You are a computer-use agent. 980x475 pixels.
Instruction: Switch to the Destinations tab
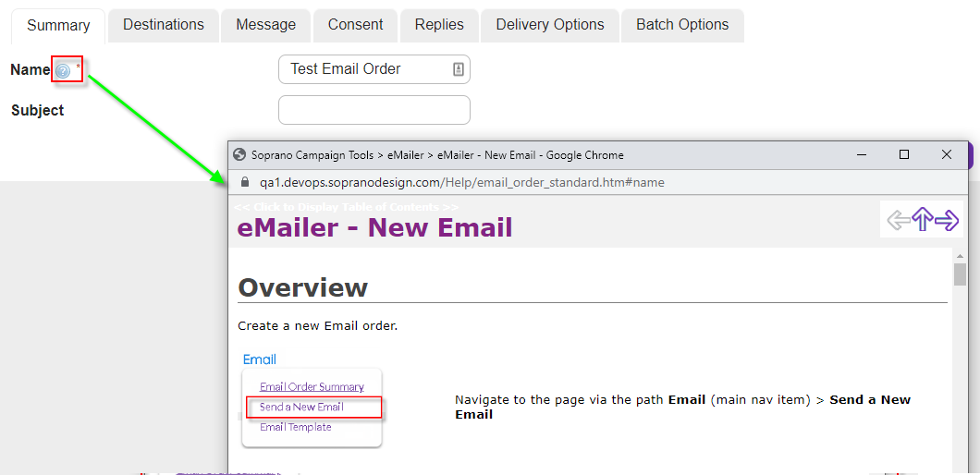[x=164, y=25]
